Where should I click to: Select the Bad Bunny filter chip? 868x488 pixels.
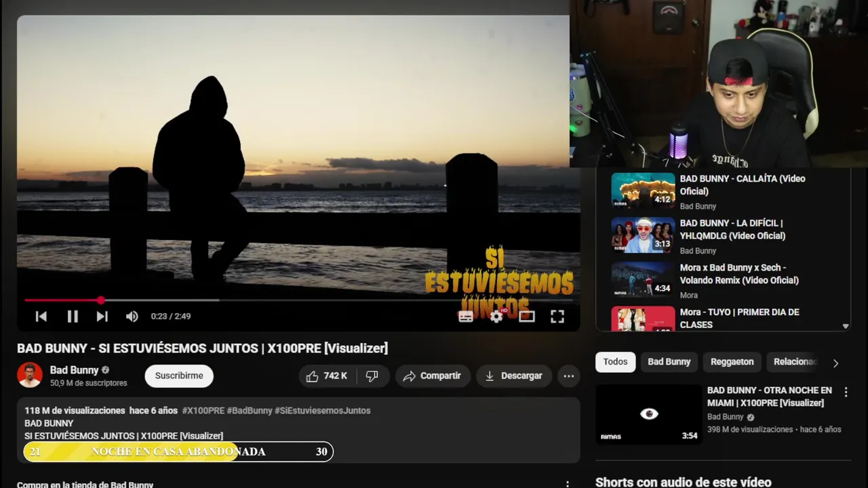click(669, 362)
